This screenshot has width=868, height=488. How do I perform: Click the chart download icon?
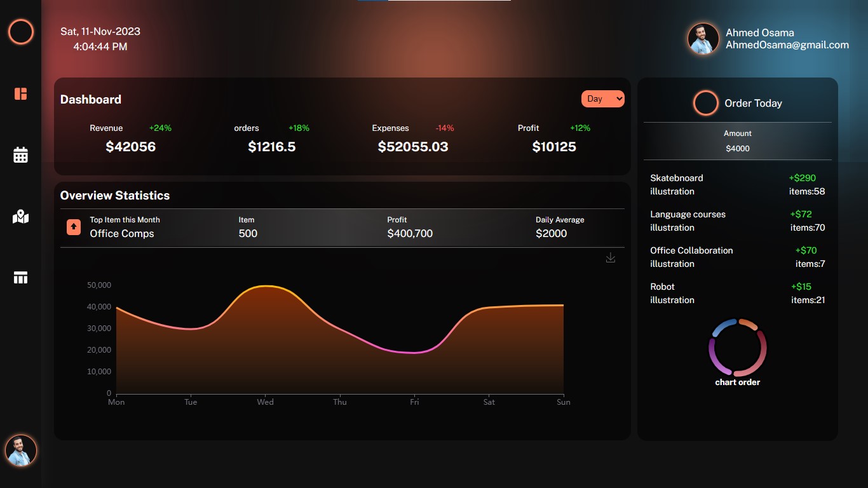611,258
